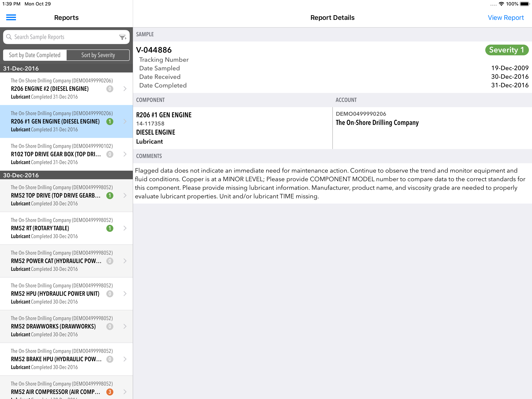Switch to Sort by Severity

98,55
